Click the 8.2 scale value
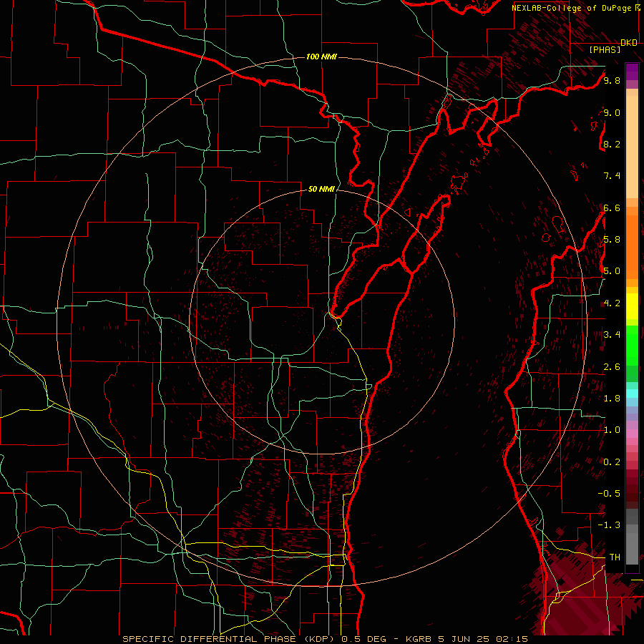Screen dimensions: 644x644 (x=612, y=144)
